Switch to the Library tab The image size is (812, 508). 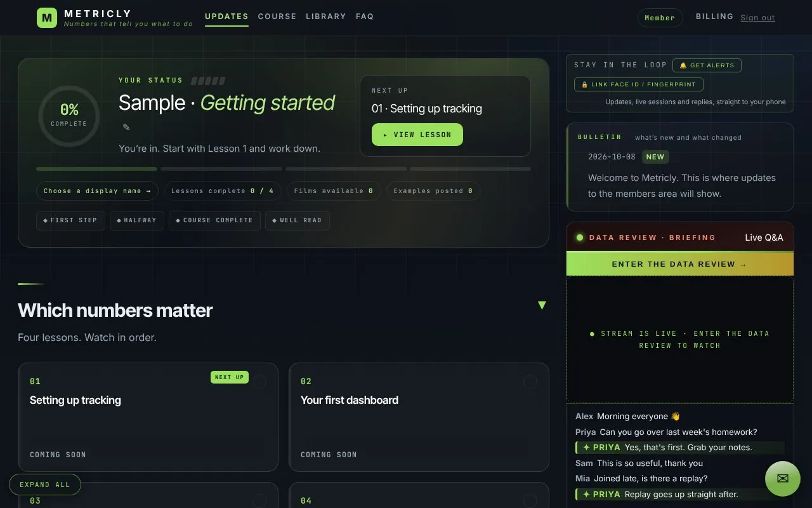click(326, 17)
